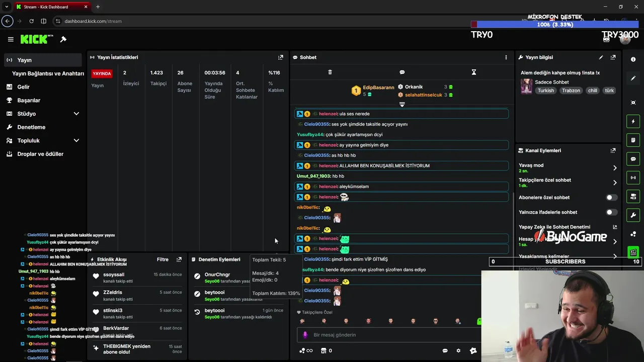Open Takipçilere özel sohbet options arrow

point(615,183)
